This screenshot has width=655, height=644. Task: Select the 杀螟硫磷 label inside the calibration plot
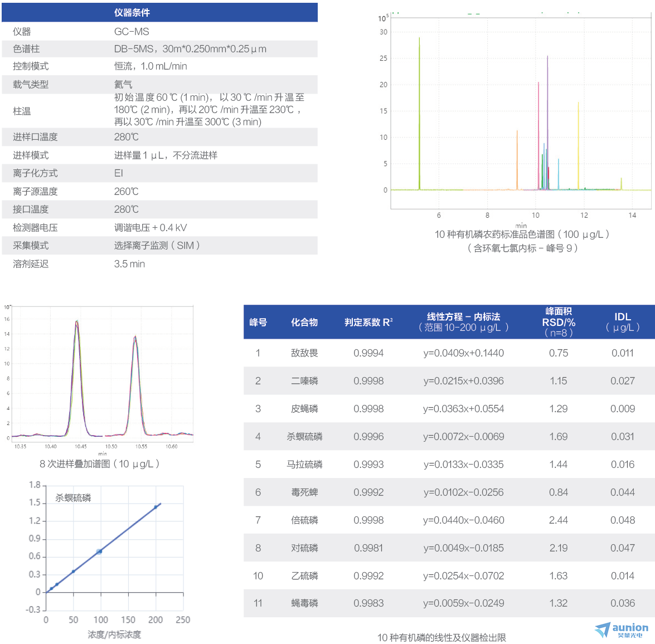click(73, 498)
